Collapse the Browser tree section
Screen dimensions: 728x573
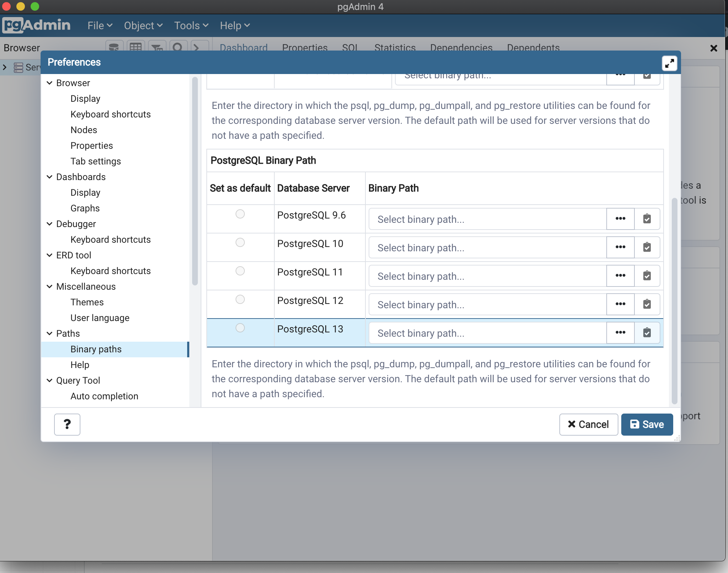(x=49, y=83)
